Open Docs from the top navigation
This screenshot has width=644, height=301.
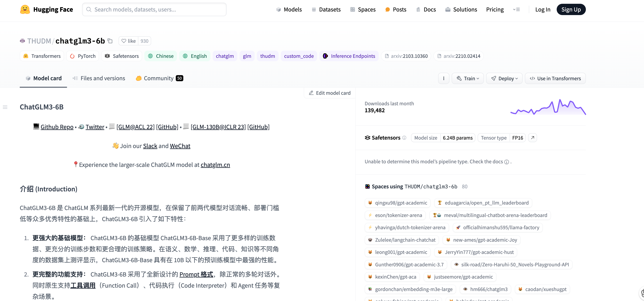(426, 9)
